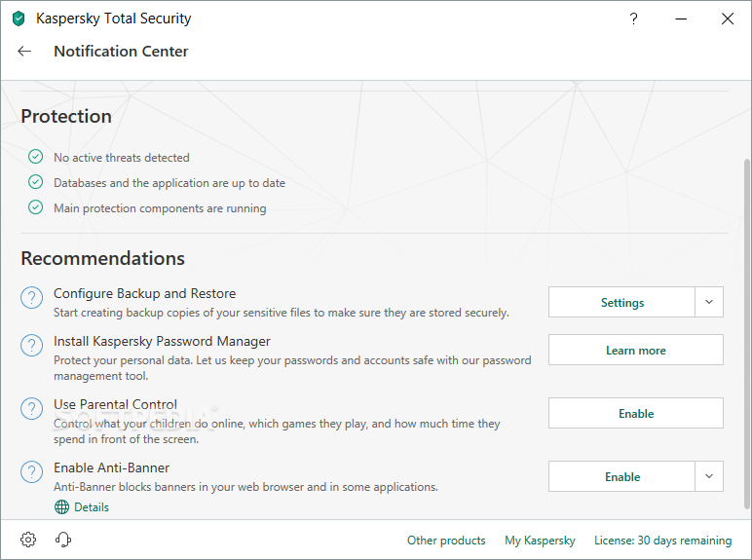The image size is (752, 560).
Task: Open settings with the gear icon
Action: (28, 540)
